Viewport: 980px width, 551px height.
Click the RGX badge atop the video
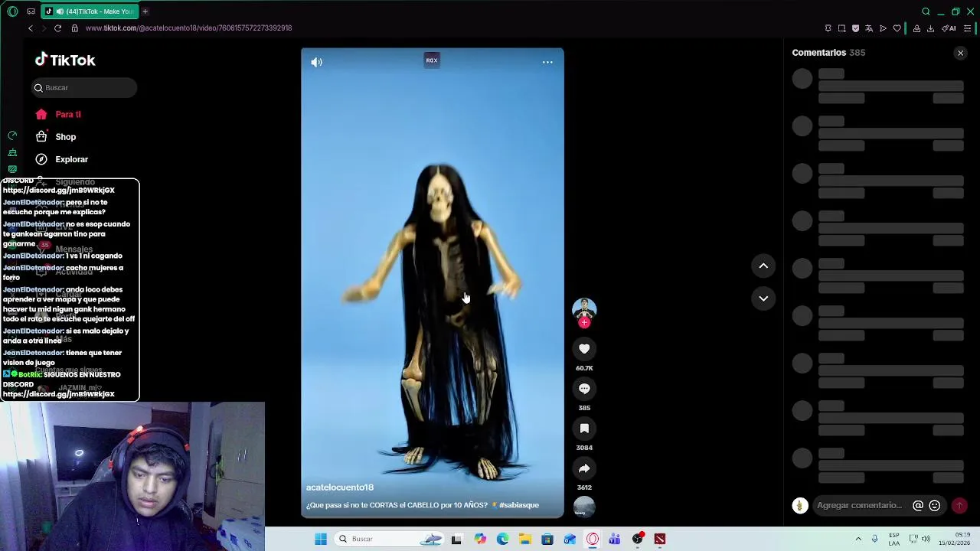pos(432,60)
